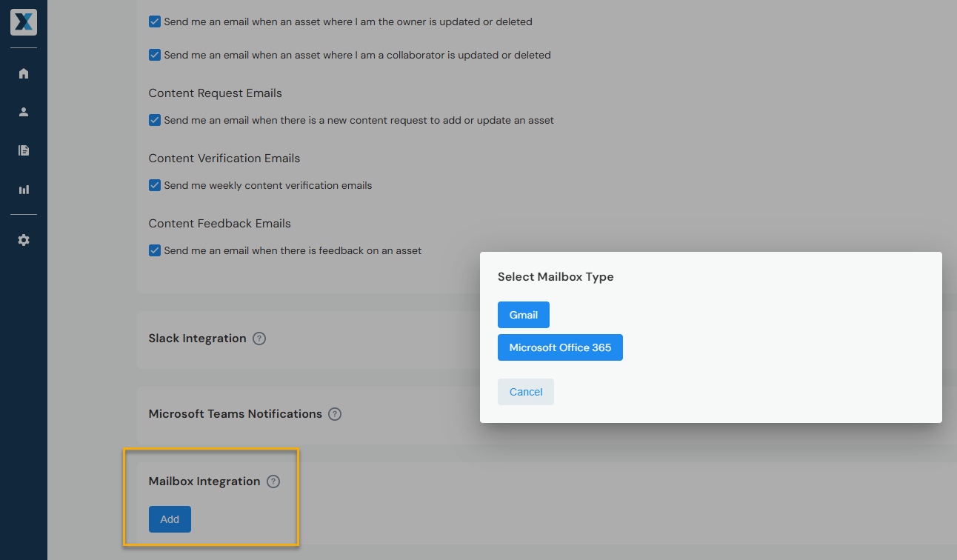Click the Select Mailbox Type title
Screen dimensions: 957x560
tap(556, 277)
